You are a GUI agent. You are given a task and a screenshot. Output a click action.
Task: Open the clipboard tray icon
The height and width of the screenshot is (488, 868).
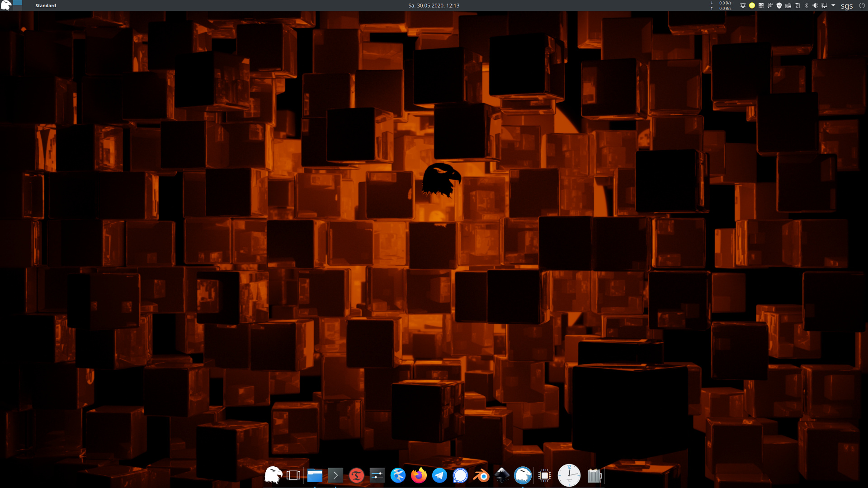pos(797,5)
